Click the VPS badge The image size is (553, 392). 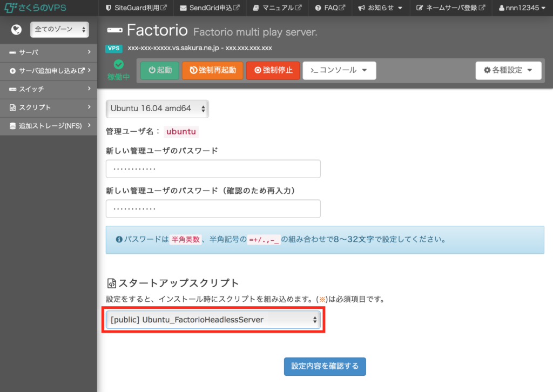tap(113, 48)
